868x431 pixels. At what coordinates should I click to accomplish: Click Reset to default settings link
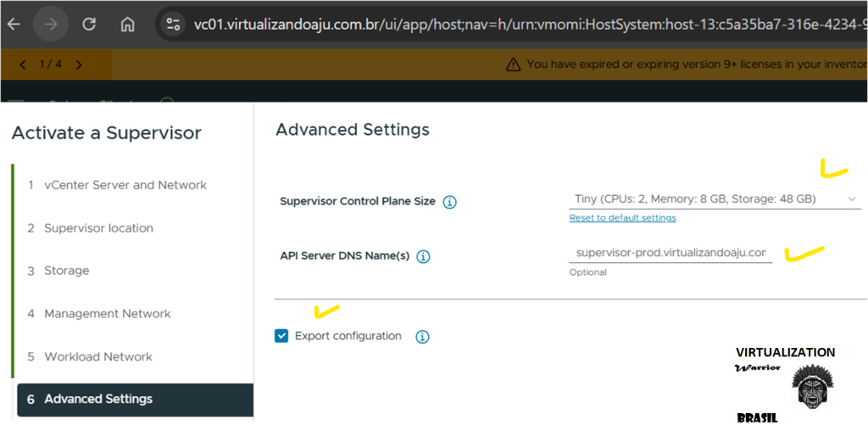[x=622, y=218]
